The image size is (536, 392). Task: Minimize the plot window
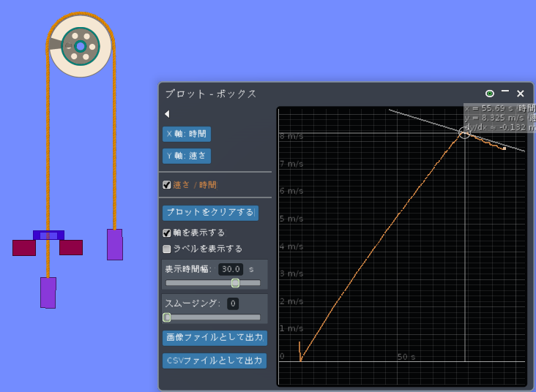(505, 93)
